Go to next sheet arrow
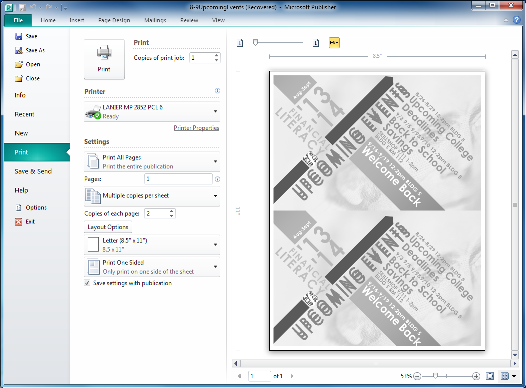This screenshot has height=388, width=526. click(292, 376)
